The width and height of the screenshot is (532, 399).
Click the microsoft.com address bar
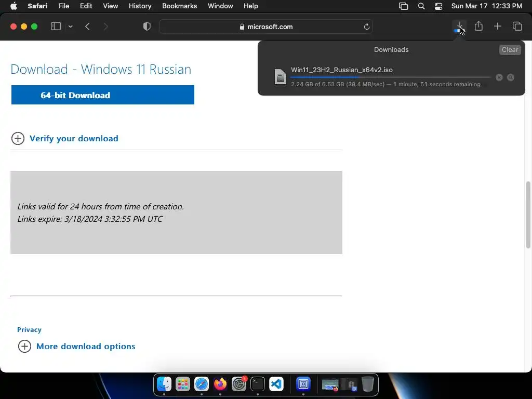[266, 26]
